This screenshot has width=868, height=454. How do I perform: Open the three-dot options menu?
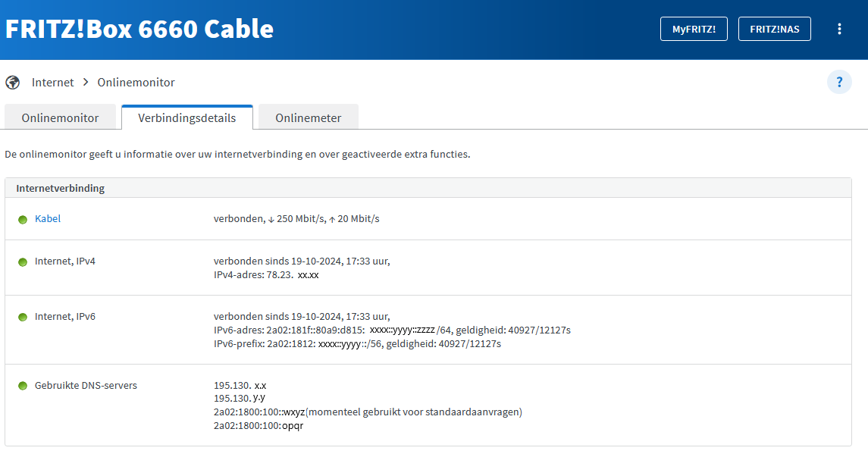[839, 29]
